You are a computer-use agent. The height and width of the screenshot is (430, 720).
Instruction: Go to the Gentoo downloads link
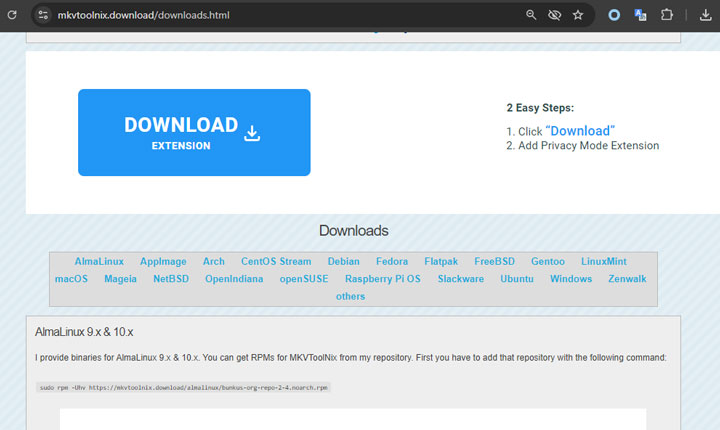point(548,261)
